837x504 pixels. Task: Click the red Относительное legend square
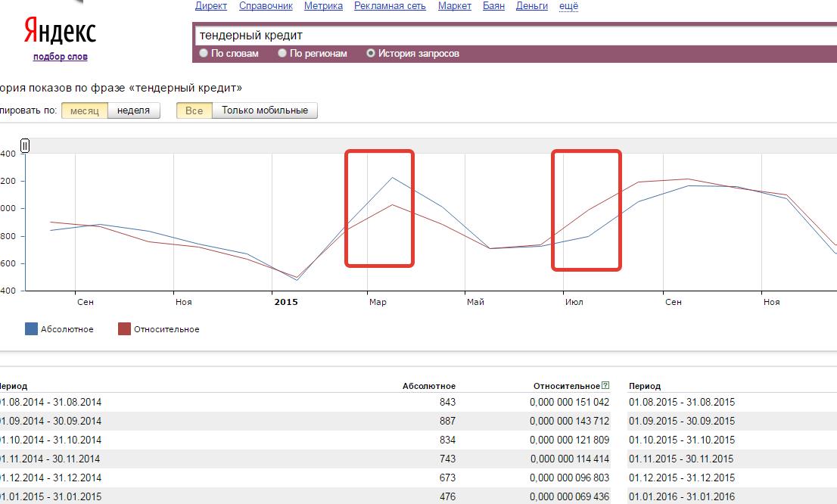pos(124,329)
